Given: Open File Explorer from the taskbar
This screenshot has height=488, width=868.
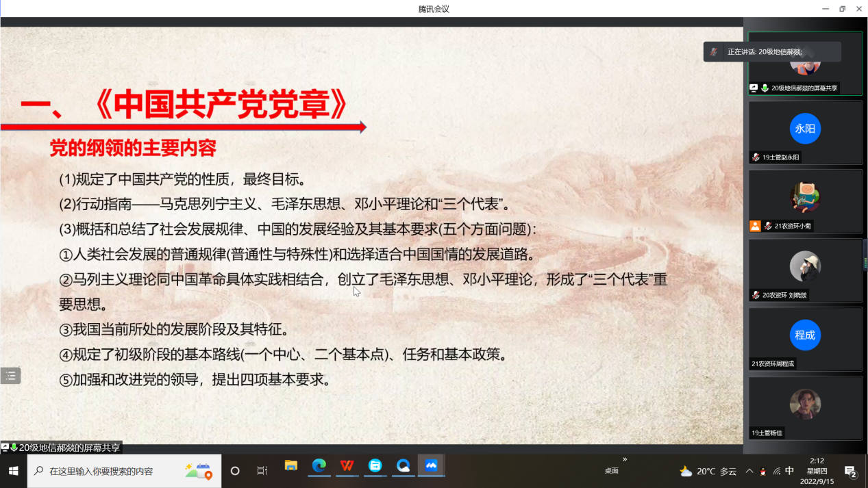Looking at the screenshot, I should pos(290,466).
